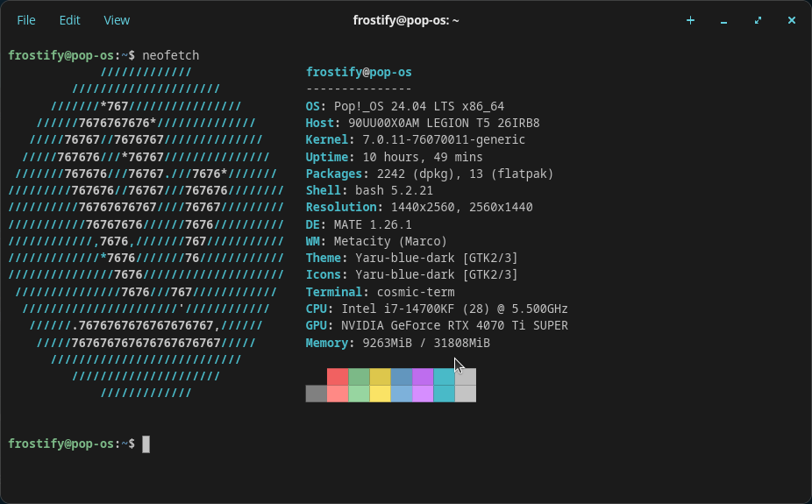The width and height of the screenshot is (812, 504).
Task: Click the green swatch in top palette row
Action: (359, 377)
